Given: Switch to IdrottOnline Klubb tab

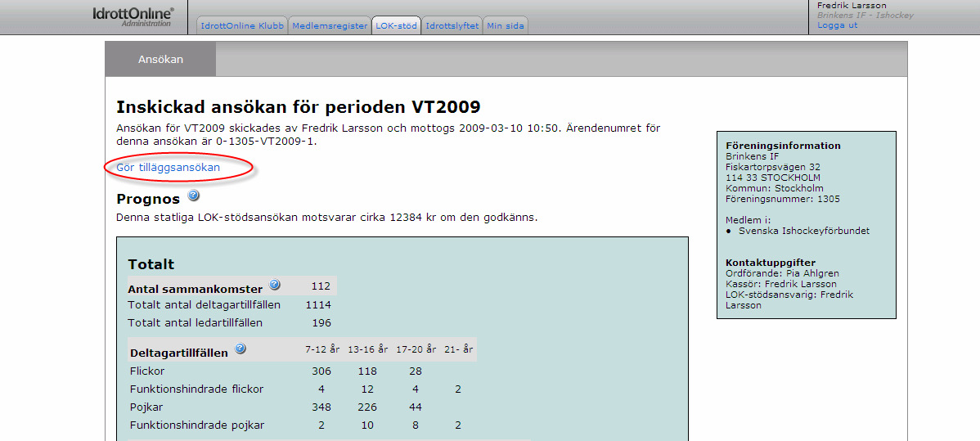Looking at the screenshot, I should 242,25.
